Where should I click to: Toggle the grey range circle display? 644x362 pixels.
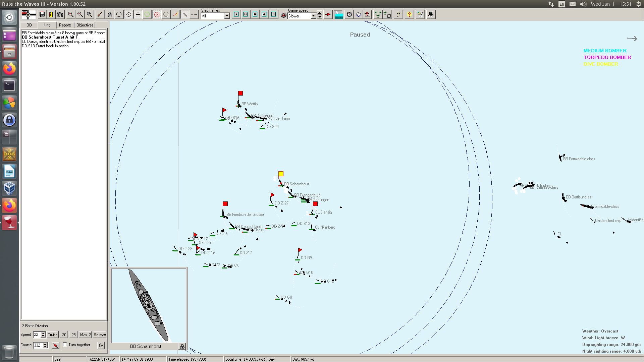166,14
